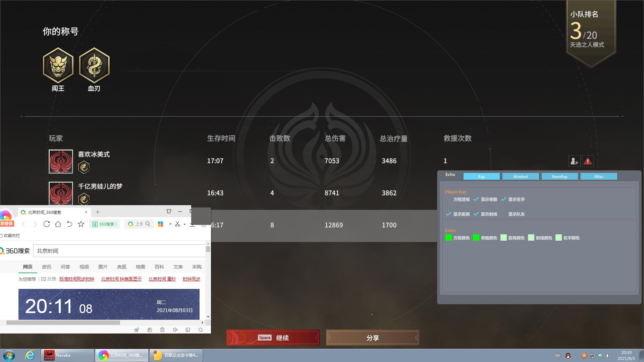Click the browser scissors screenshot icon
The width and height of the screenshot is (644, 362).
tap(178, 224)
